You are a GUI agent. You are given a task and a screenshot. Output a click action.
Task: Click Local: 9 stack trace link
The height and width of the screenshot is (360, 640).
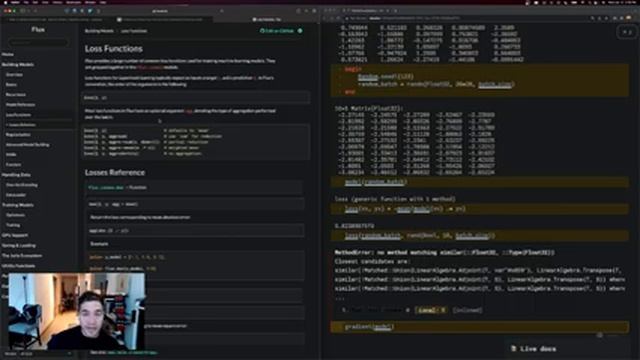click(431, 310)
